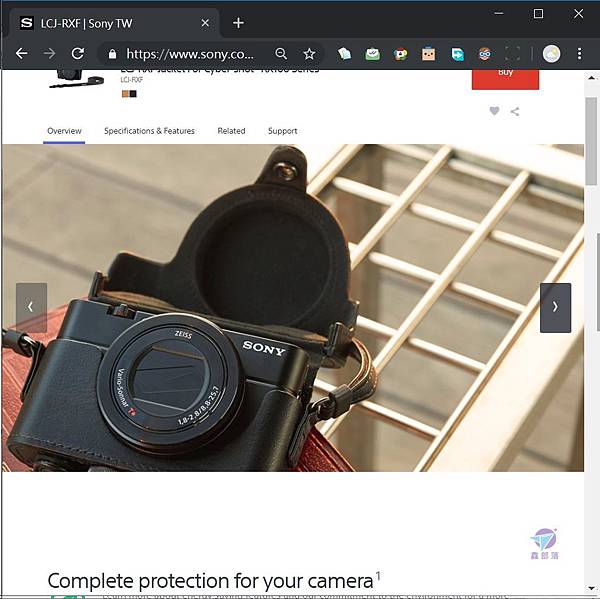The image size is (600, 599).
Task: Open the Chrome profile avatar
Action: coord(551,54)
